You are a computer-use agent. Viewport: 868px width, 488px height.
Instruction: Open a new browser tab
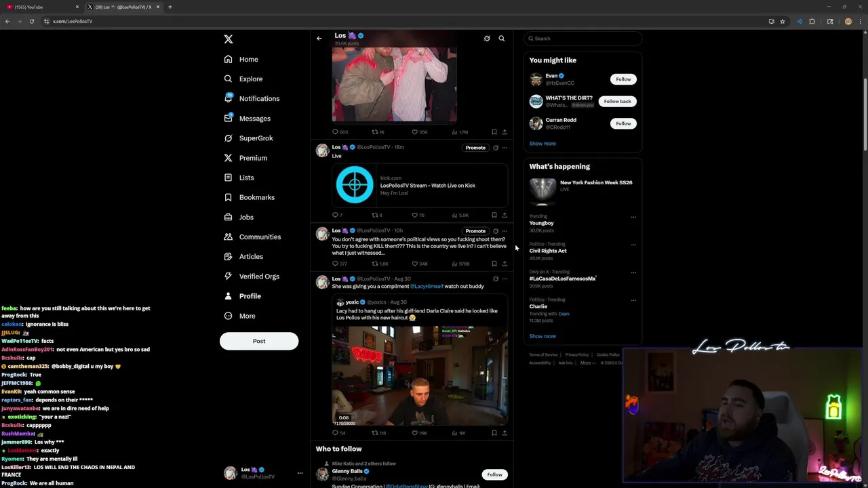(x=170, y=7)
